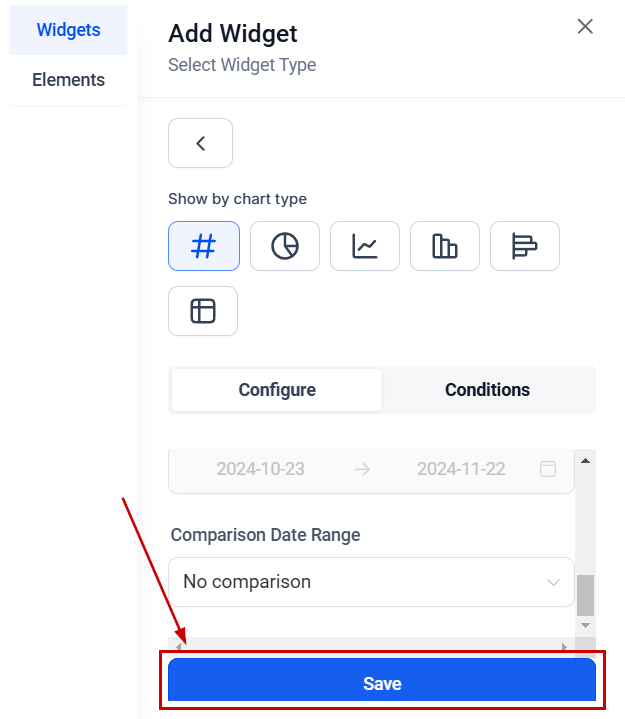Click the horizontal scrollbar right arrow
The height and width of the screenshot is (719, 625).
564,647
